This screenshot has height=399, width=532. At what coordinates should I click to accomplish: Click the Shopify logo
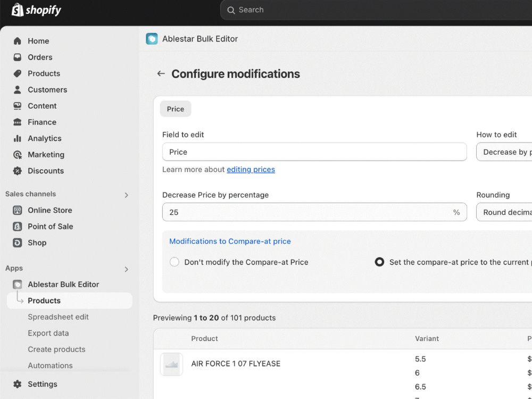(36, 10)
